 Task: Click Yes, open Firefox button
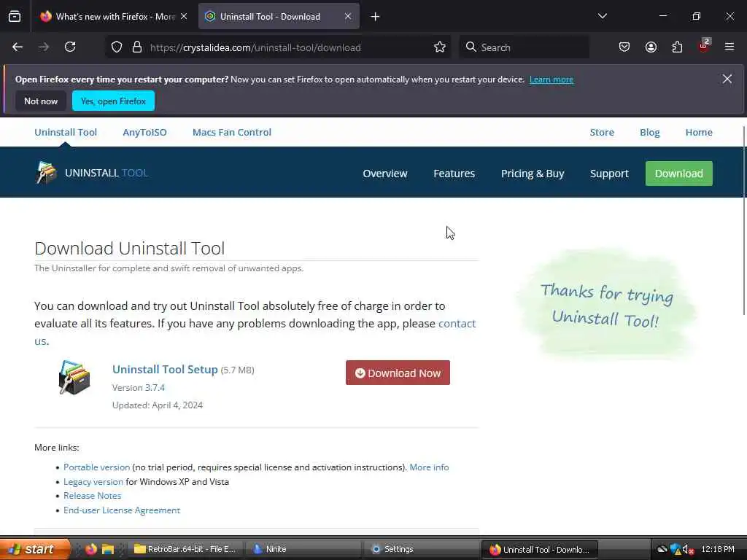pos(113,101)
